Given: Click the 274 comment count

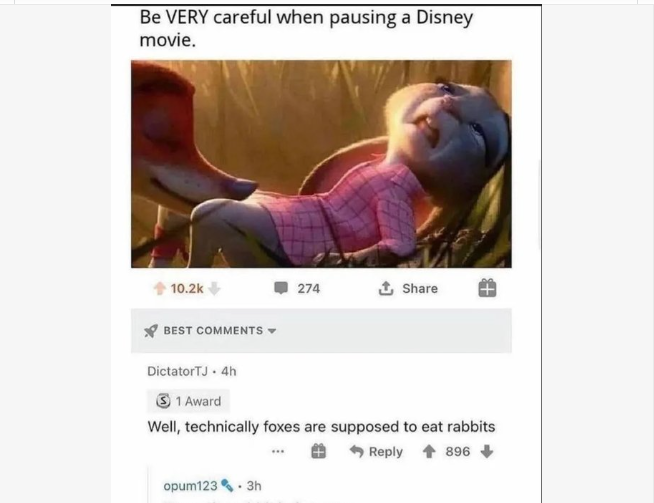Looking at the screenshot, I should pyautogui.click(x=309, y=288).
